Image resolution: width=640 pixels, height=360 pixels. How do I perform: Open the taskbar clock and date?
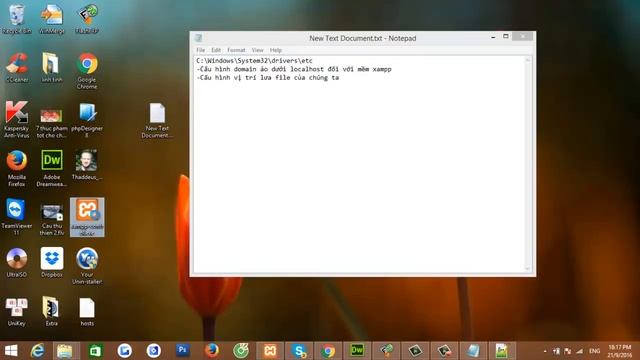(619, 351)
